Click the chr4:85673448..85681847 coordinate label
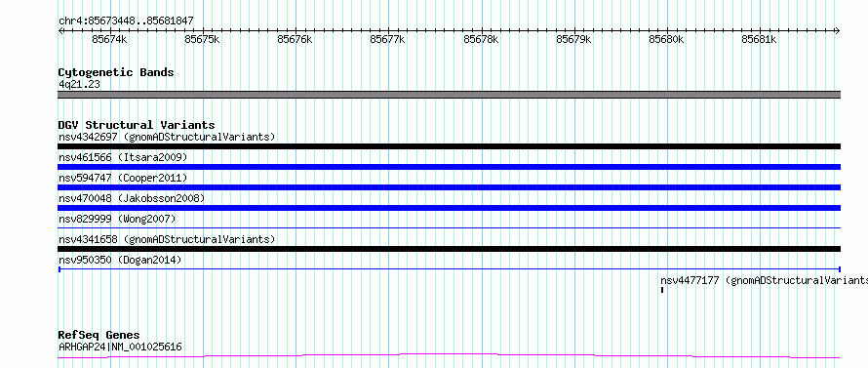The height and width of the screenshot is (368, 868). [x=126, y=21]
